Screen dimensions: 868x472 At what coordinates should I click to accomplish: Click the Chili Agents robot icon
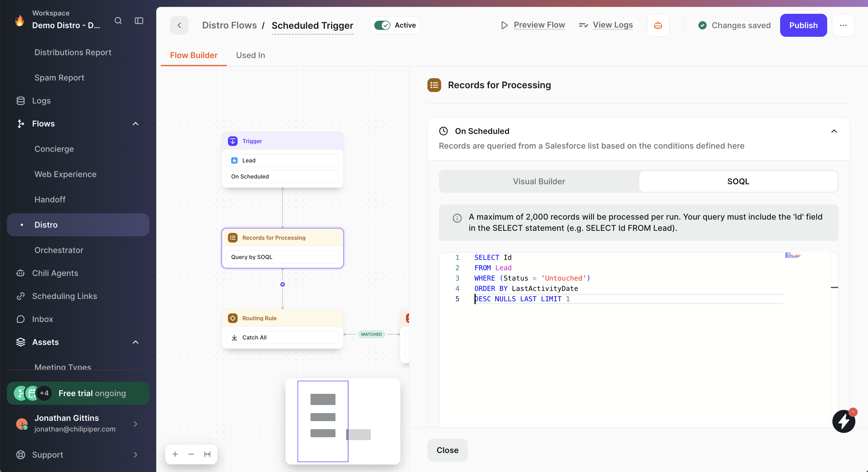[x=21, y=273]
